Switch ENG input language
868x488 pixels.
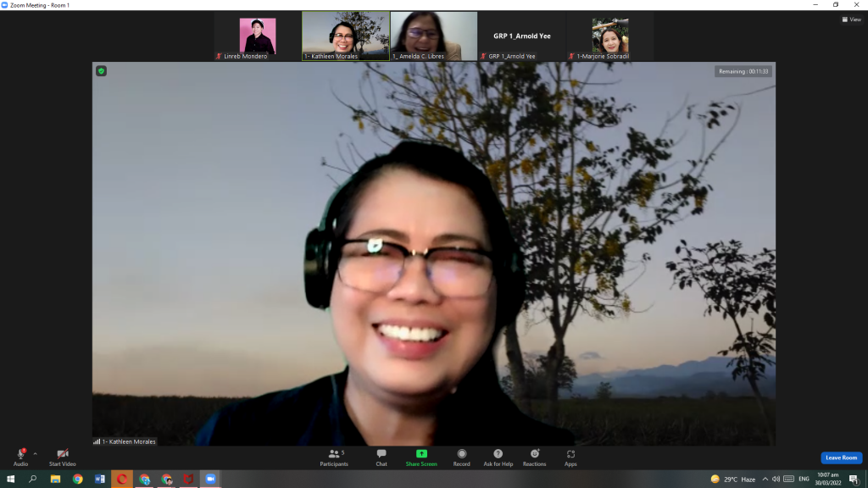pos(804,480)
